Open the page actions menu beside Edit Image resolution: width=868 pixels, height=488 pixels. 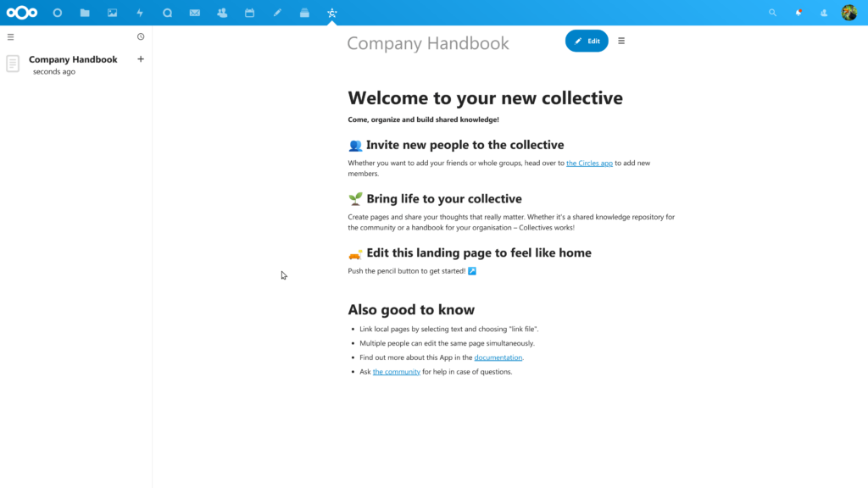point(621,41)
